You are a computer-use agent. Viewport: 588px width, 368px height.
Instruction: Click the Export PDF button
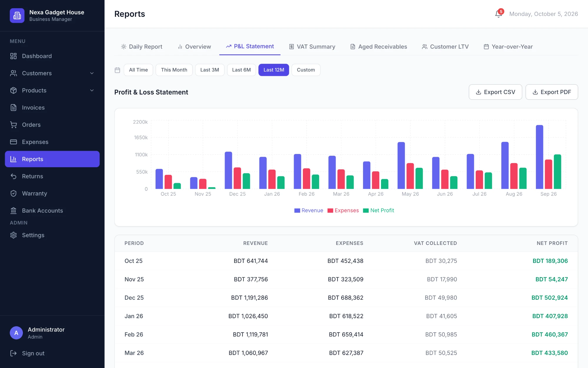[552, 92]
